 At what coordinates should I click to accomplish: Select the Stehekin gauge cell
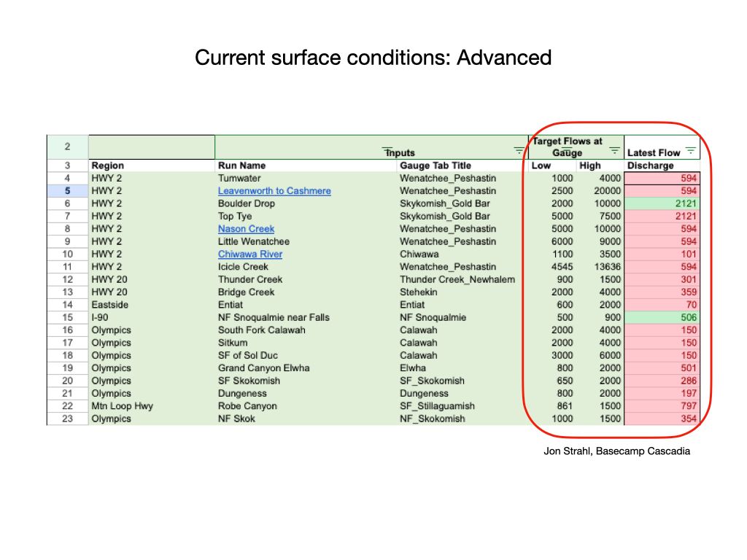pos(462,292)
